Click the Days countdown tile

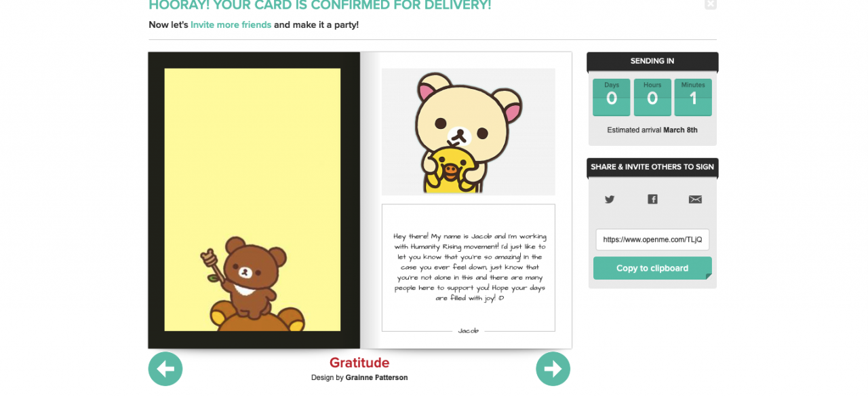pyautogui.click(x=612, y=97)
